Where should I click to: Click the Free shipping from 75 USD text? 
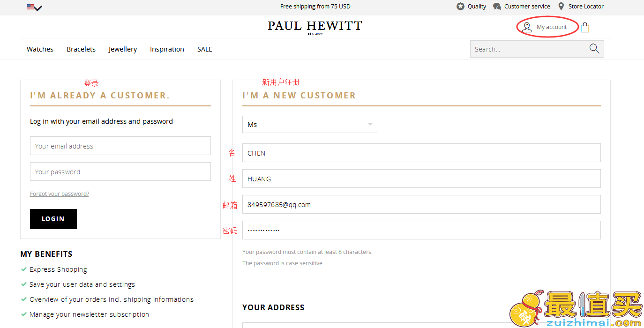[x=315, y=7]
